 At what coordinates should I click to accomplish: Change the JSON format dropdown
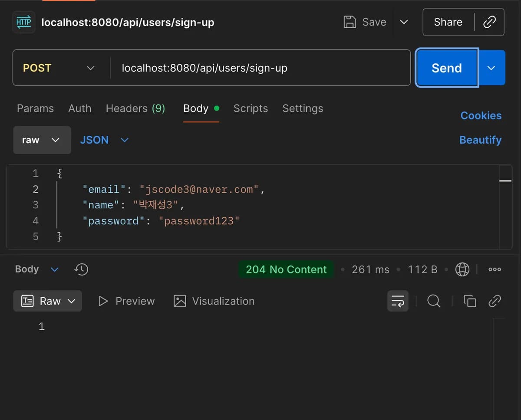tap(104, 140)
